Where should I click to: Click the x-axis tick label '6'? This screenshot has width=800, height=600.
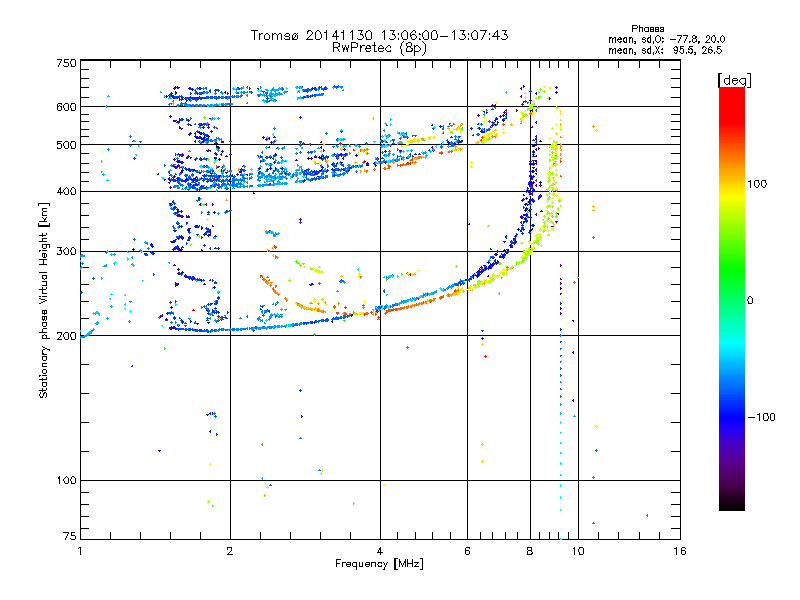[x=468, y=551]
